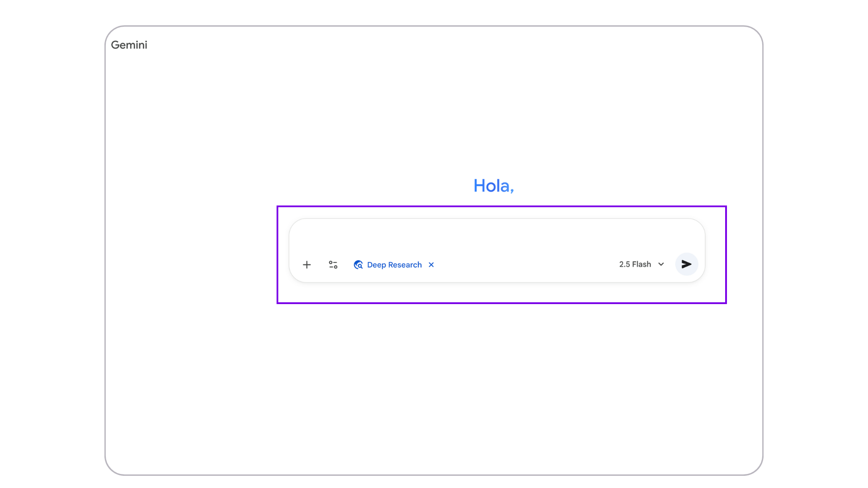Click the blue search-globe icon in the chip
Screen dimensions: 868x488
click(x=358, y=265)
